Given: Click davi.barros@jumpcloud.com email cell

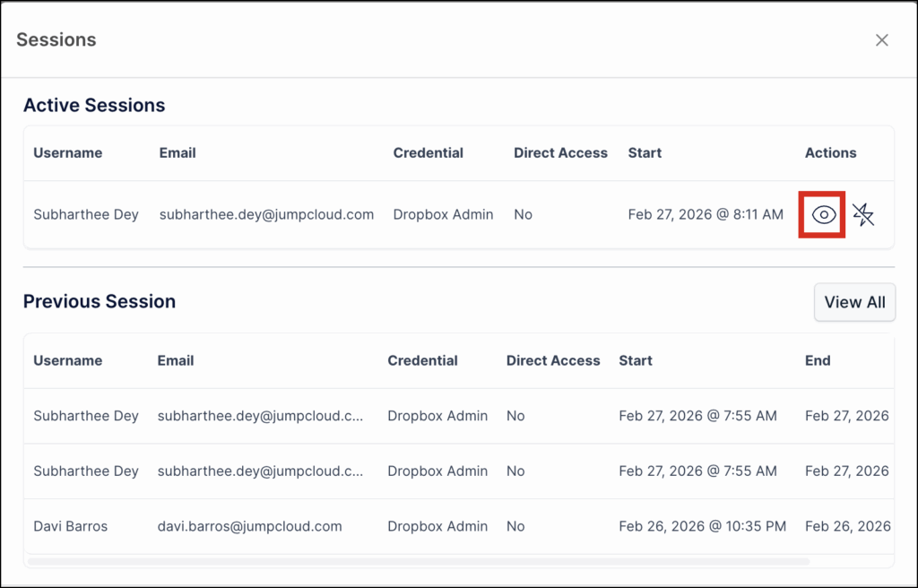Looking at the screenshot, I should [x=249, y=526].
